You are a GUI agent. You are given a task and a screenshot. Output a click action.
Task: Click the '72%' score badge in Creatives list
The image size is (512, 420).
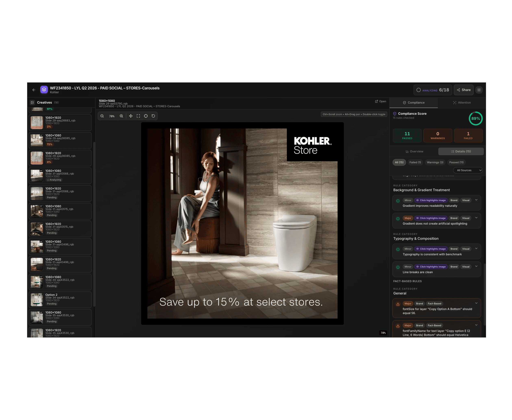(x=50, y=144)
